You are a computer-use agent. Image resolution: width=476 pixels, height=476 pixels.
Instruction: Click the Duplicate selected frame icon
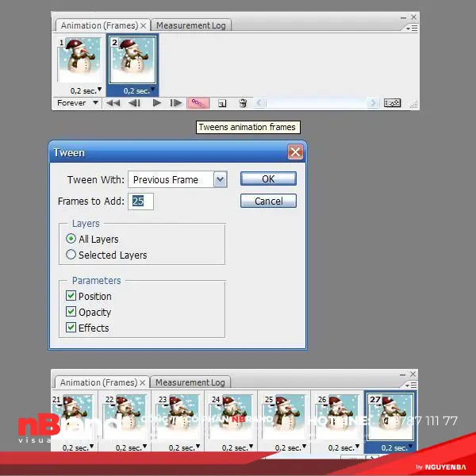(x=222, y=103)
